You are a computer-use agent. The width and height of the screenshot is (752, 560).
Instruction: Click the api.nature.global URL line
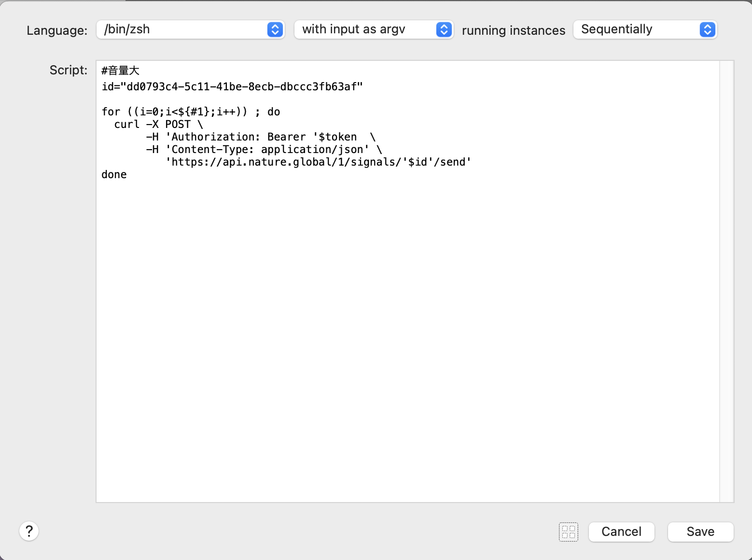[x=318, y=162]
